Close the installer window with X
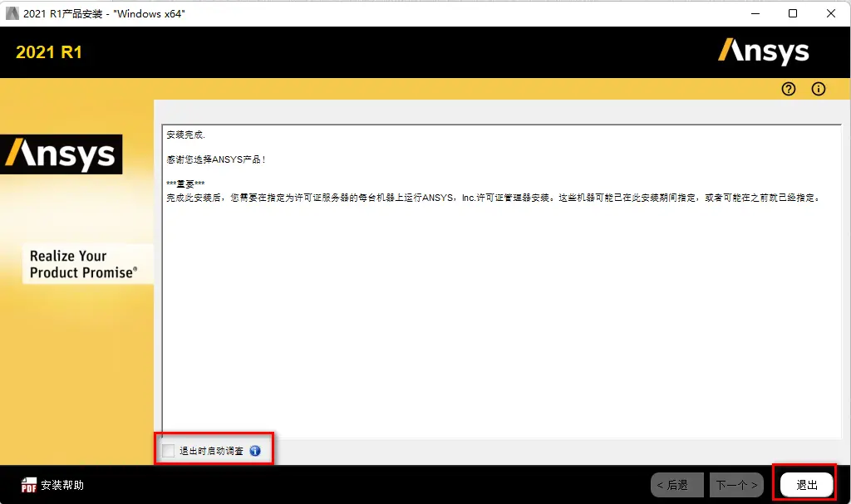Image resolution: width=851 pixels, height=504 pixels. coord(830,13)
